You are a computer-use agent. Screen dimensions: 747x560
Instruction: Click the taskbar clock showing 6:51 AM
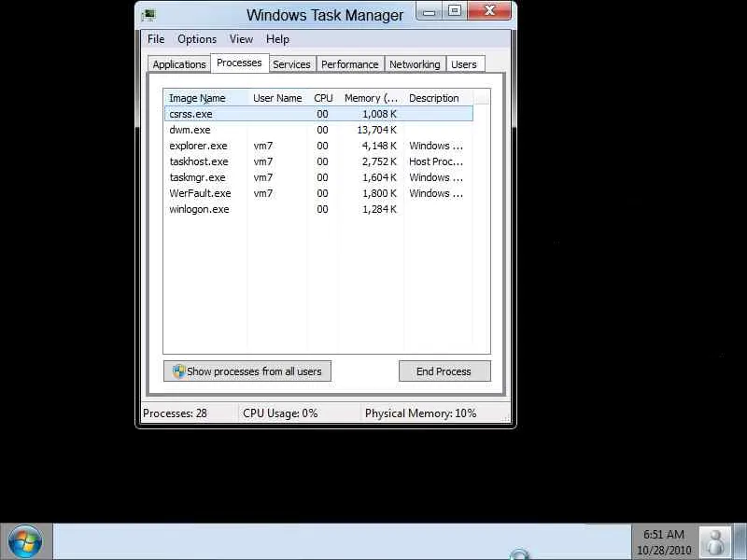[664, 534]
